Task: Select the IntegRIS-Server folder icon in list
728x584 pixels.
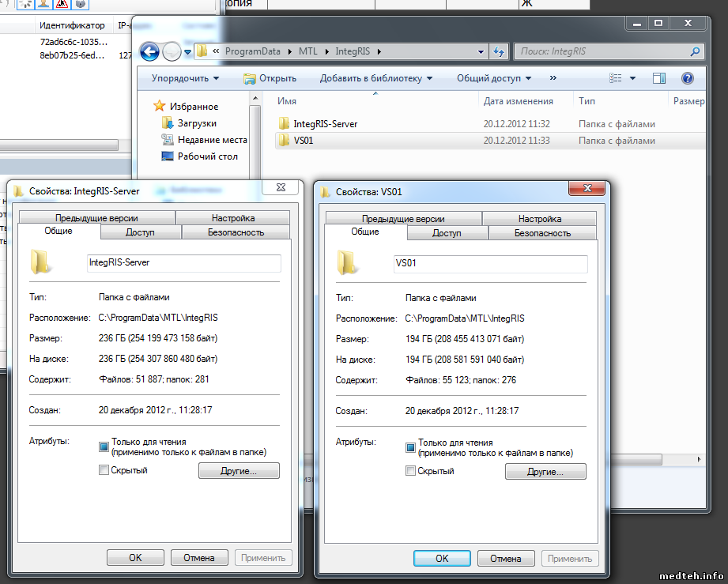Action: tap(285, 124)
